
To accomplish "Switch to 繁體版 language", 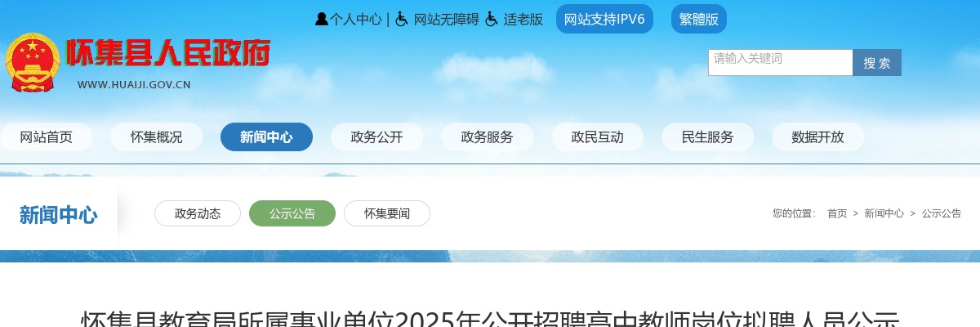I will click(x=699, y=19).
